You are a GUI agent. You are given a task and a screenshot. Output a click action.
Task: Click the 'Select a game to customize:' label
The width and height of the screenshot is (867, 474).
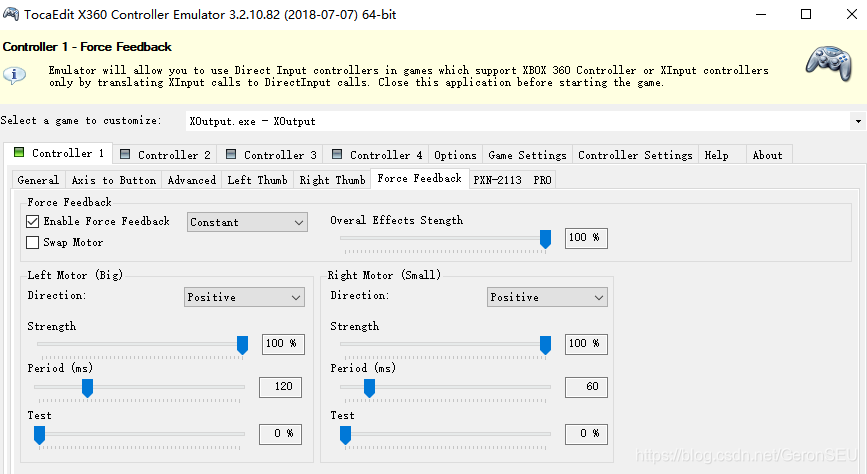(x=81, y=121)
